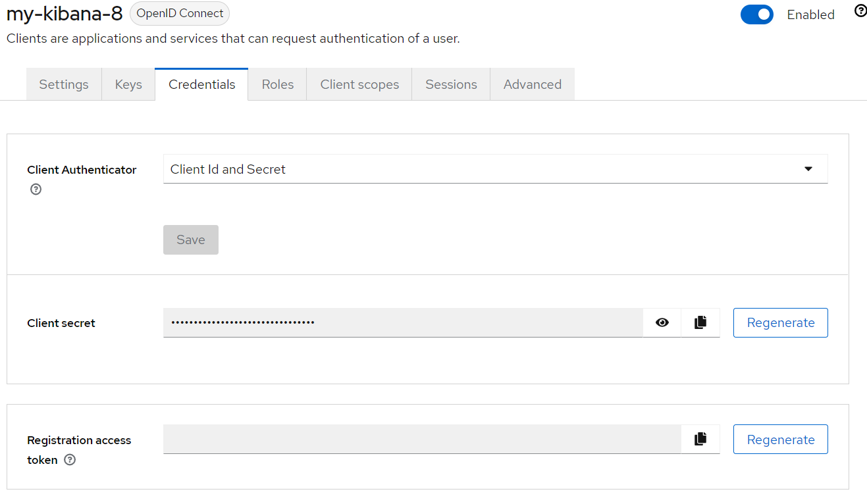Select the Credentials tab

coord(201,84)
